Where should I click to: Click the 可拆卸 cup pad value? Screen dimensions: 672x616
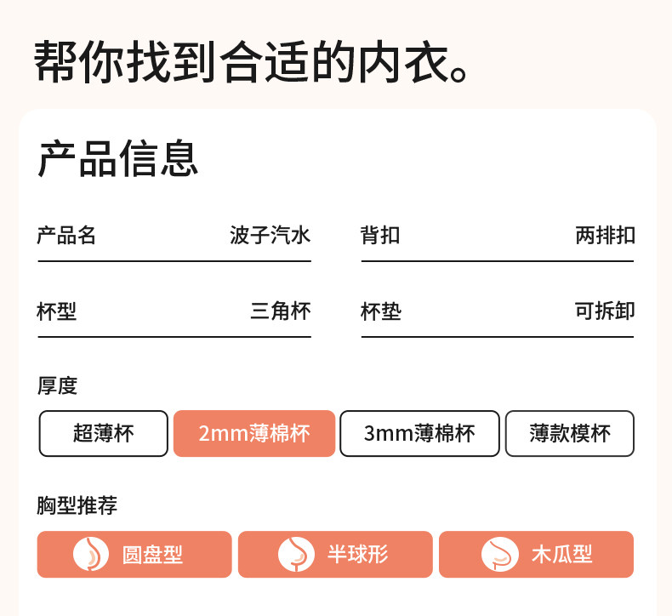pos(605,311)
